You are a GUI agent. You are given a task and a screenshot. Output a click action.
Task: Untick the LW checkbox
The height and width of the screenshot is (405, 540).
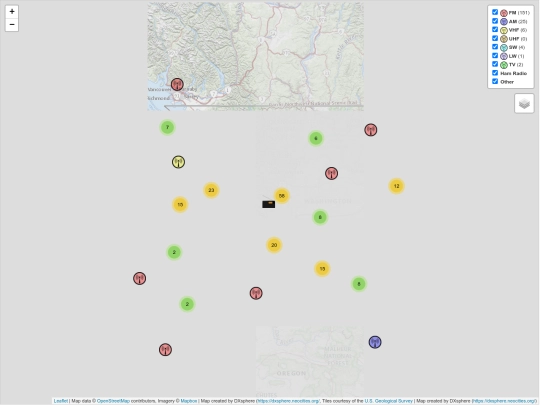(495, 55)
